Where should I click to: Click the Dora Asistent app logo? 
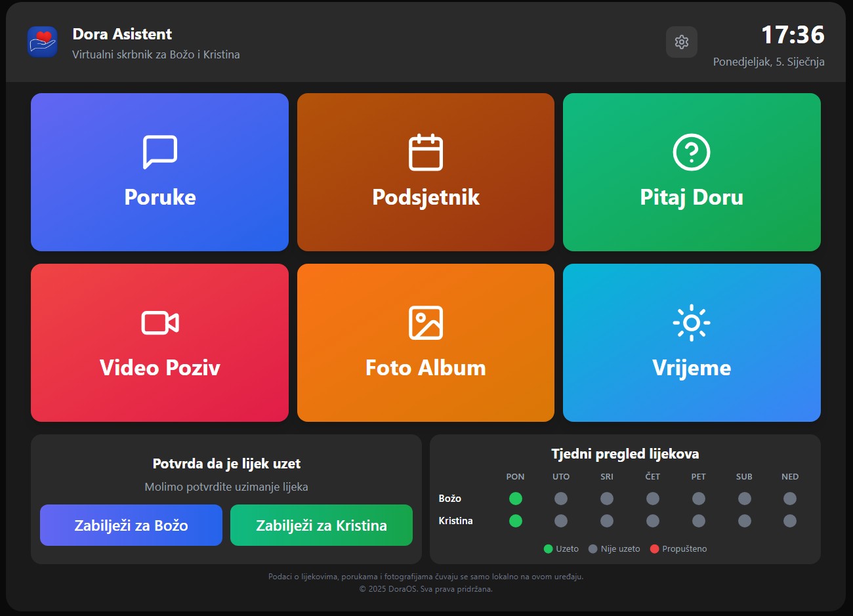[x=42, y=42]
